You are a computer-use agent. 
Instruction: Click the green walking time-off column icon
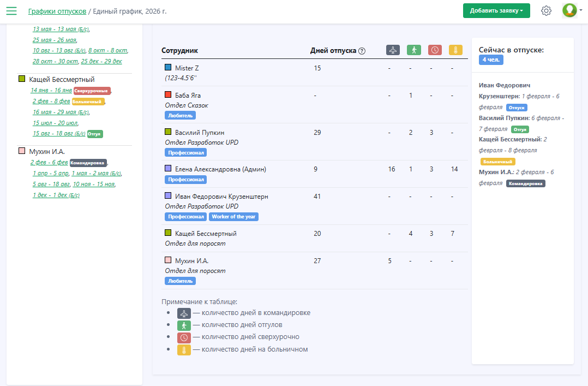(414, 50)
